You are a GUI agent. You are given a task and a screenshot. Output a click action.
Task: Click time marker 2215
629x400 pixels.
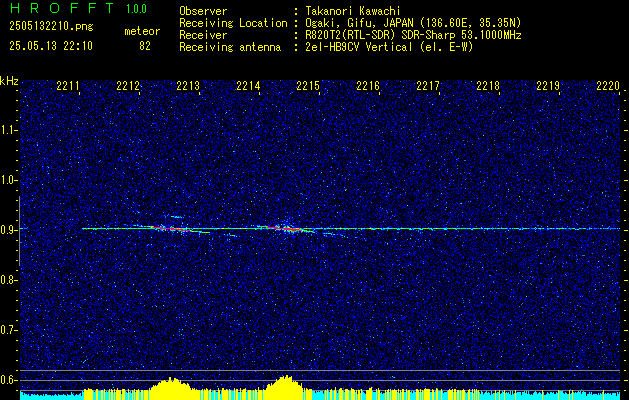pos(308,85)
